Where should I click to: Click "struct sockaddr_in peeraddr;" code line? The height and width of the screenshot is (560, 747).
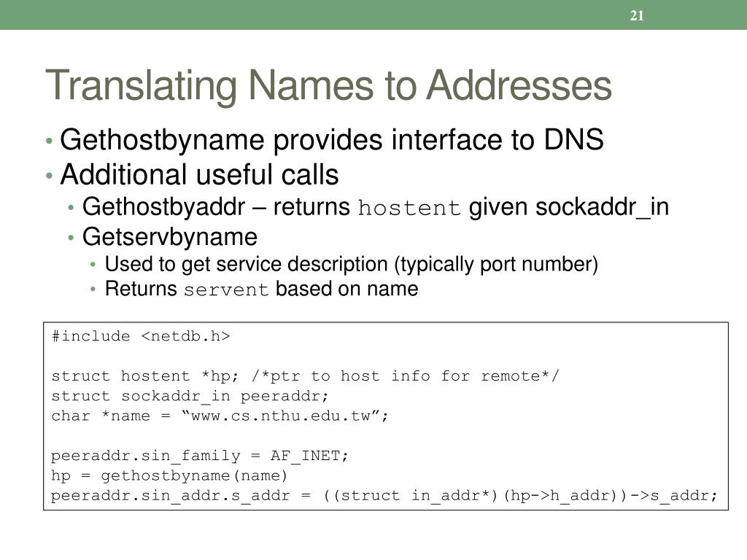tap(190, 396)
